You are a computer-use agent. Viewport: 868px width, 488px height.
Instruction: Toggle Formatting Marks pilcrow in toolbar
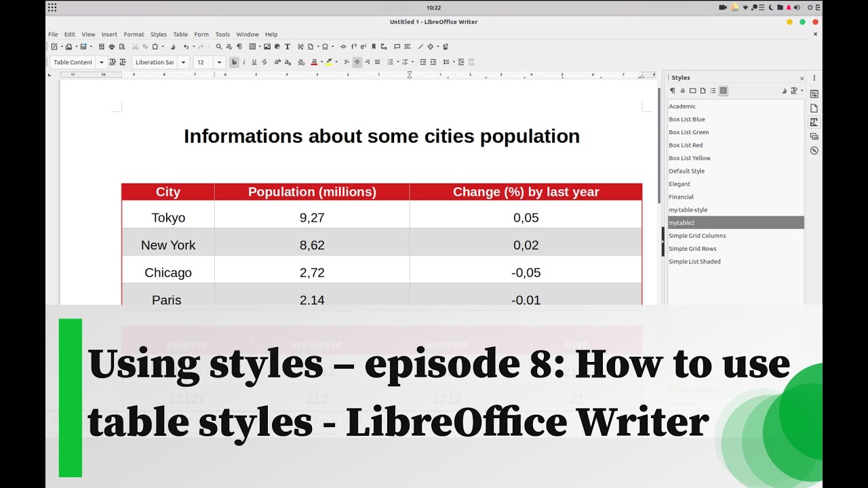coord(239,47)
